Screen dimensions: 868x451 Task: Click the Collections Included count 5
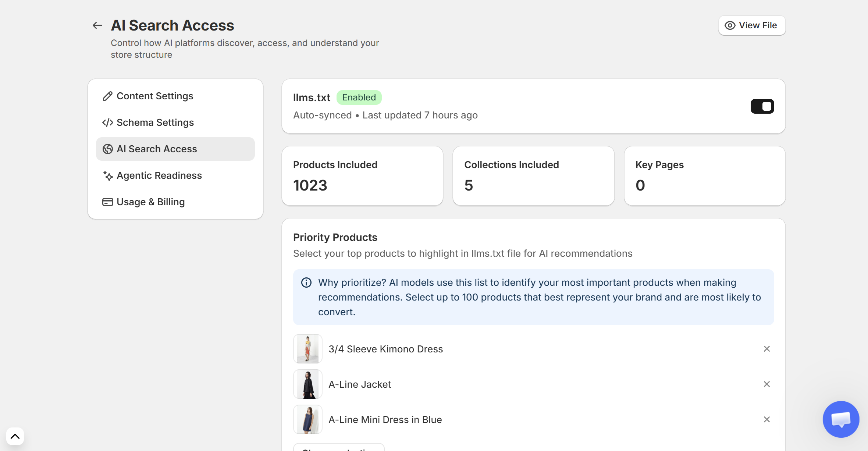click(469, 185)
